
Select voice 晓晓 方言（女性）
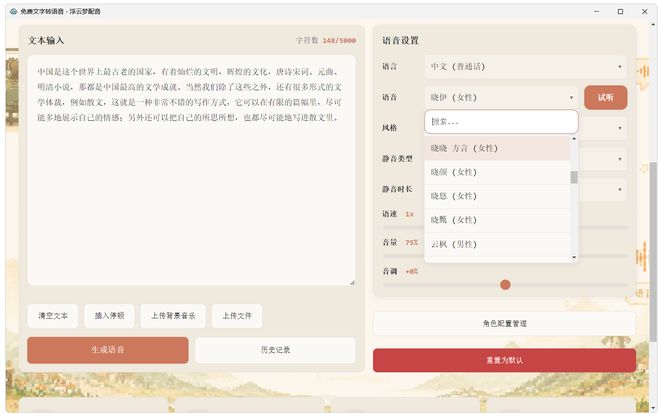pyautogui.click(x=497, y=148)
